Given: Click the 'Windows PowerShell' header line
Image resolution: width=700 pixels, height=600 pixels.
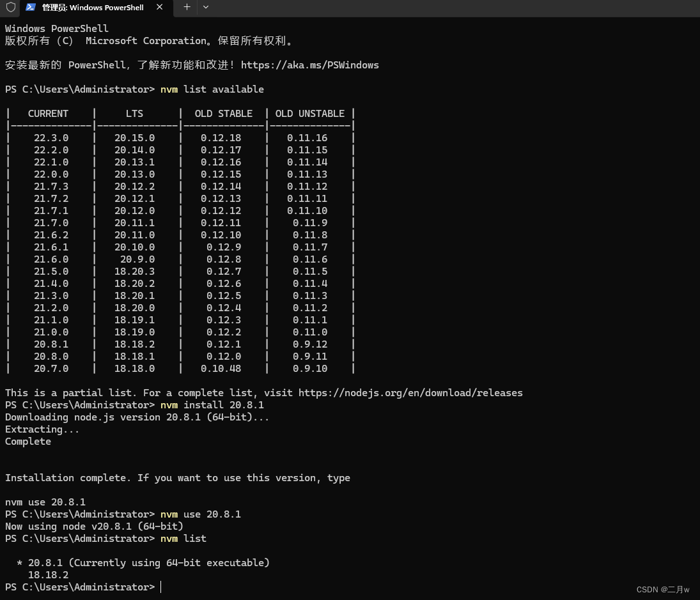Looking at the screenshot, I should [57, 29].
